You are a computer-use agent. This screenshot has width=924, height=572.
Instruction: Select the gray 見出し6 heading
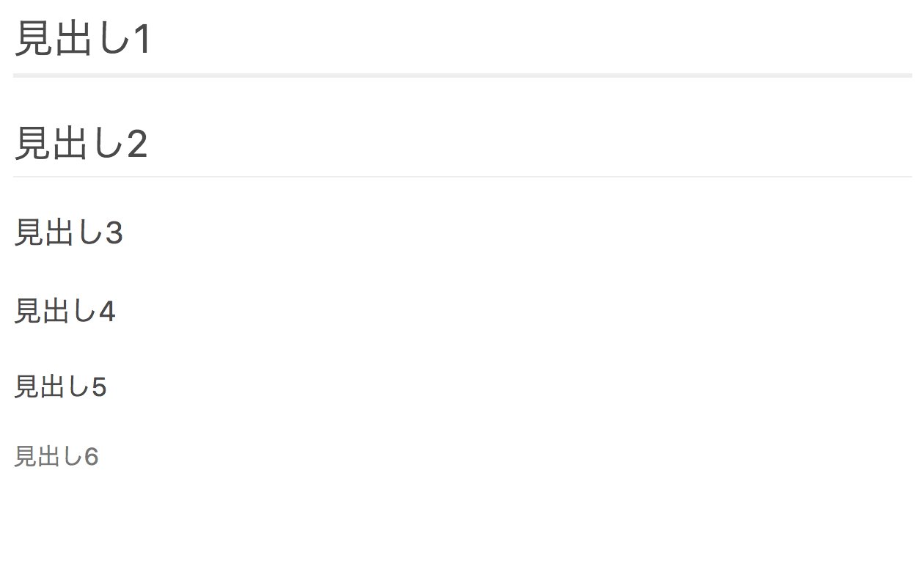click(x=56, y=456)
